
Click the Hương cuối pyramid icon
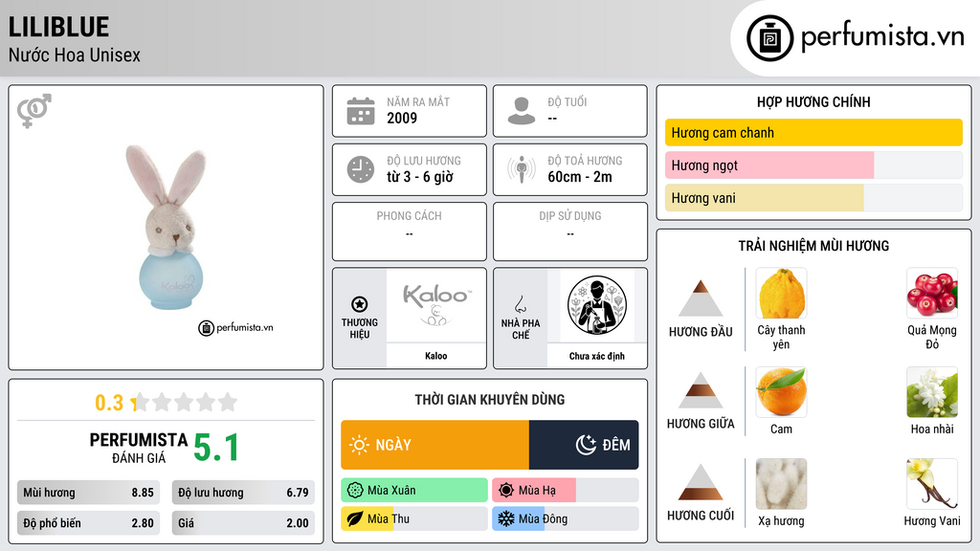point(701,482)
